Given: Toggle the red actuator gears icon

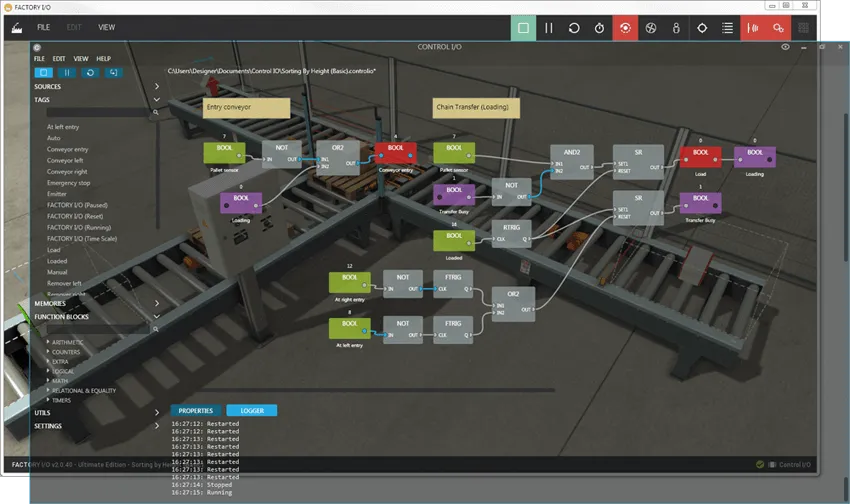Looking at the screenshot, I should point(778,28).
